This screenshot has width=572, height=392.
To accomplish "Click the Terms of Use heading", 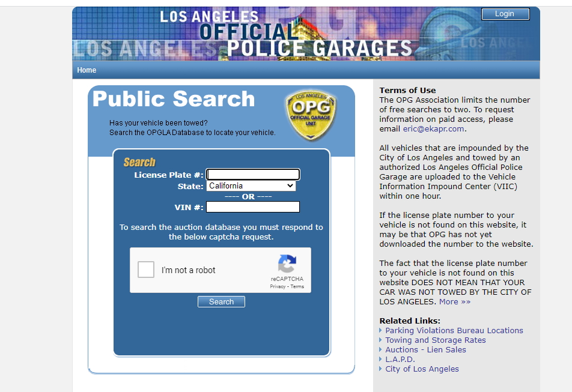I will click(407, 91).
